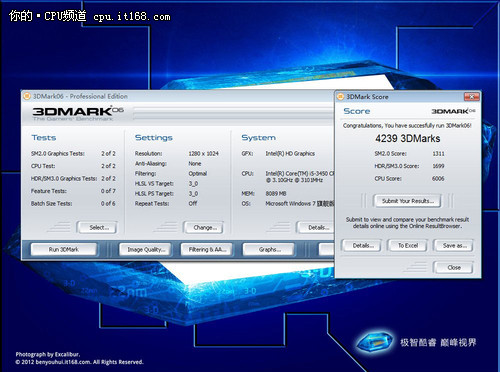Save results using Save as button

click(453, 246)
